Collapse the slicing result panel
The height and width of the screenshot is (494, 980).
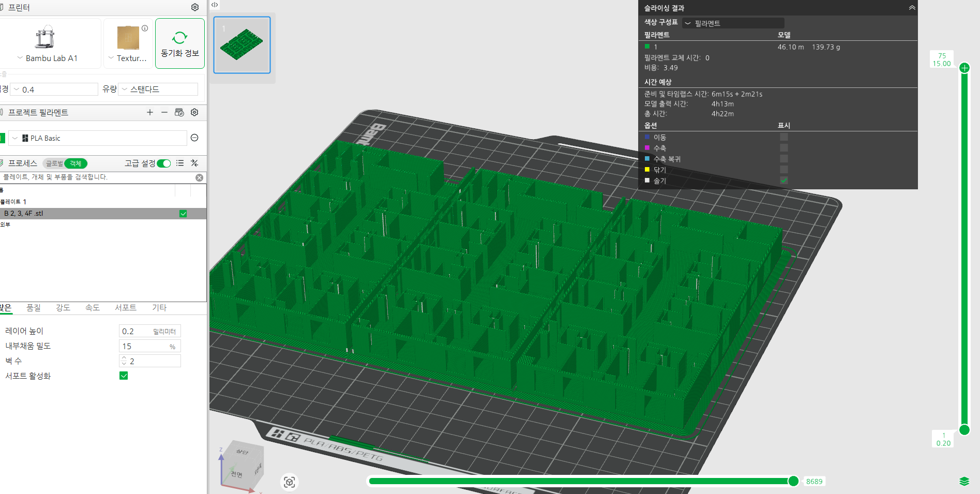(x=912, y=8)
